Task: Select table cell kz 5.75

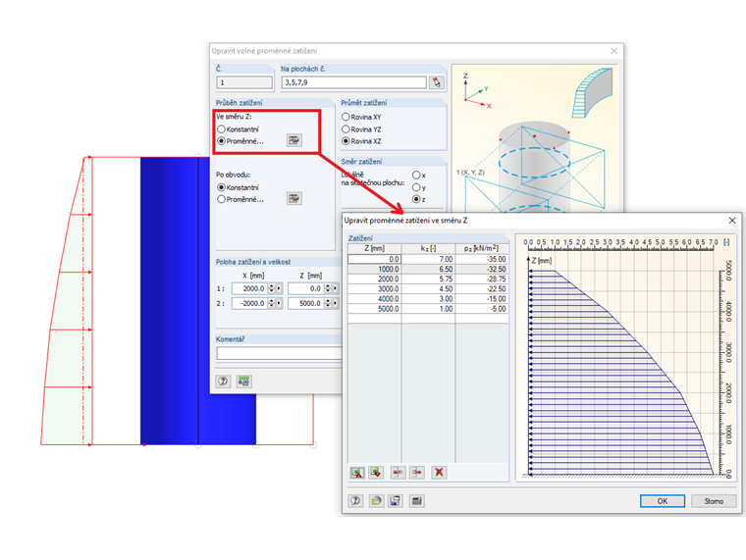Action: click(x=429, y=280)
